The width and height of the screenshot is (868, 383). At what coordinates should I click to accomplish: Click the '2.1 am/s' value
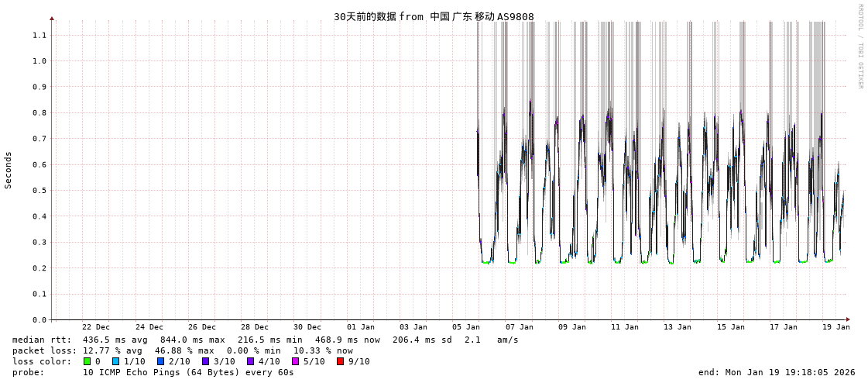[491, 340]
